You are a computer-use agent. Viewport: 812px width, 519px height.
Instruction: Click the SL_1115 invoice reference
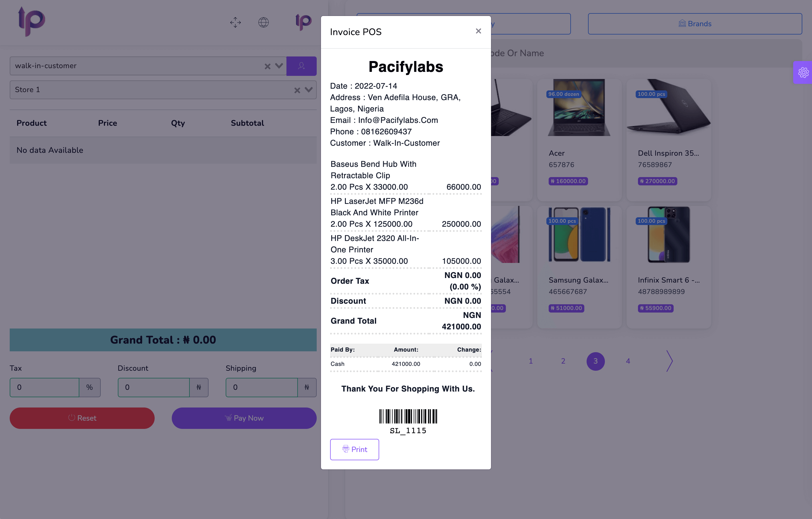(x=408, y=431)
